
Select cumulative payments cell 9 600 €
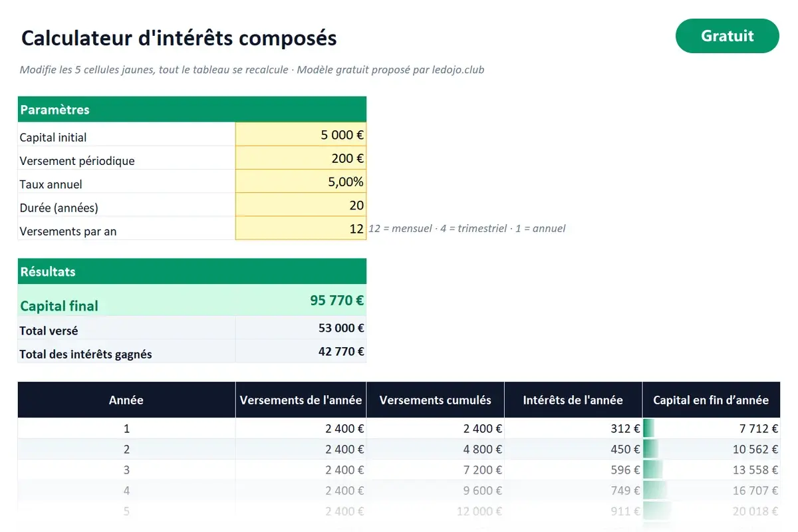tap(436, 490)
